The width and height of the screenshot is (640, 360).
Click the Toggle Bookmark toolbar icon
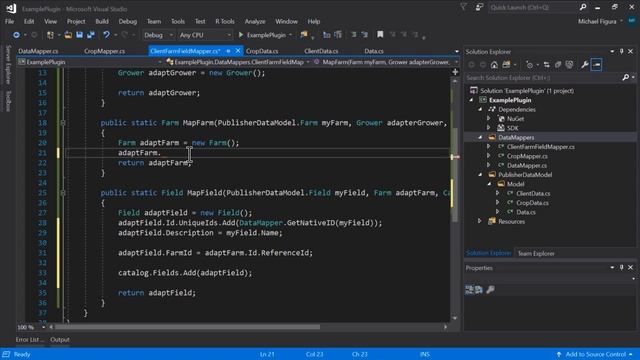[x=380, y=35]
